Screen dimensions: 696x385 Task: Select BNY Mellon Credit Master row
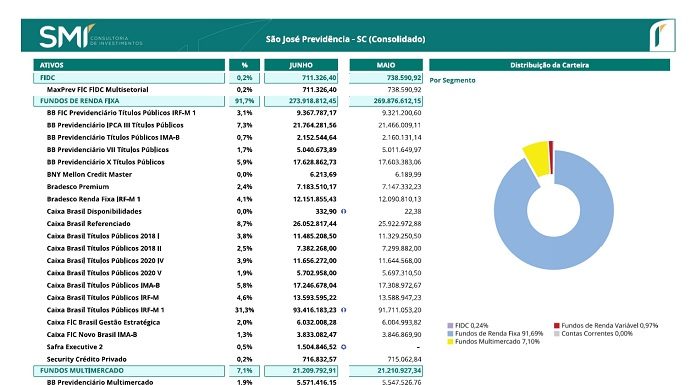click(89, 175)
